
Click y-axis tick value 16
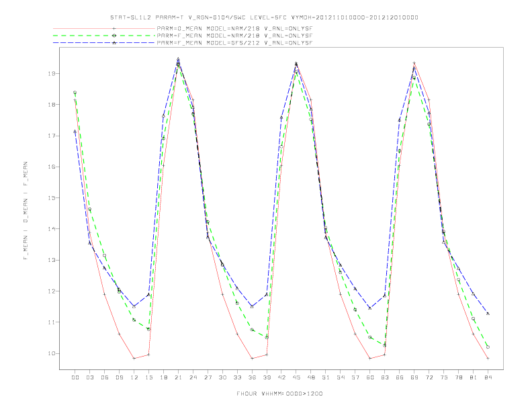[x=52, y=167]
